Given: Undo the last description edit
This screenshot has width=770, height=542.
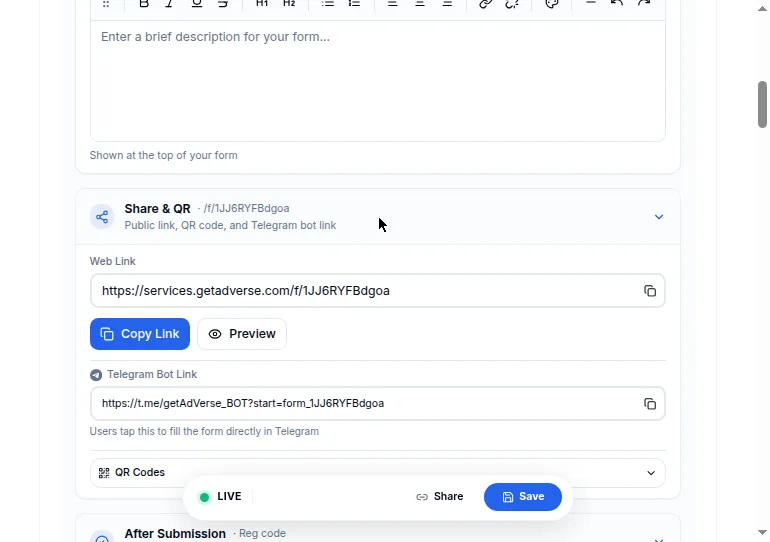Looking at the screenshot, I should point(617,4).
